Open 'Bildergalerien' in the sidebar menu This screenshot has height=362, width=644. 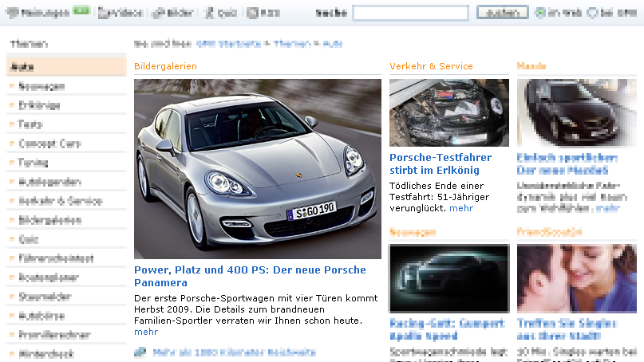point(50,220)
